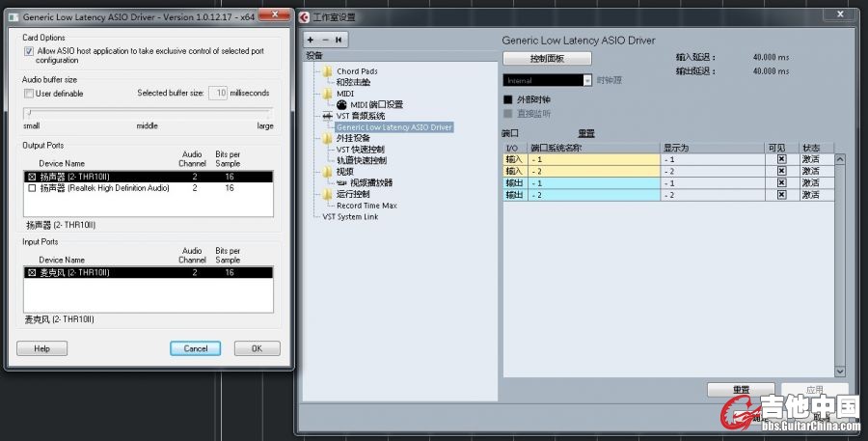Click the selected buffer size field
This screenshot has width=868, height=441.
pyautogui.click(x=218, y=93)
